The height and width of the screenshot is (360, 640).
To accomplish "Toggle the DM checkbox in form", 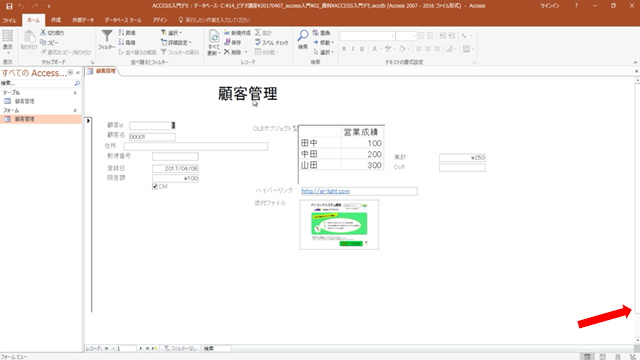I will tap(155, 187).
